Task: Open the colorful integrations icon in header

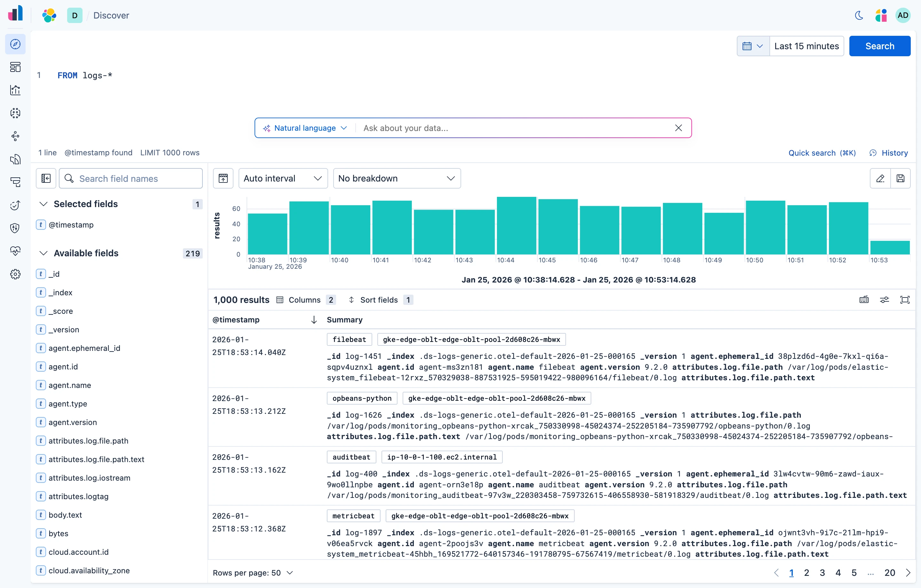Action: [x=881, y=15]
